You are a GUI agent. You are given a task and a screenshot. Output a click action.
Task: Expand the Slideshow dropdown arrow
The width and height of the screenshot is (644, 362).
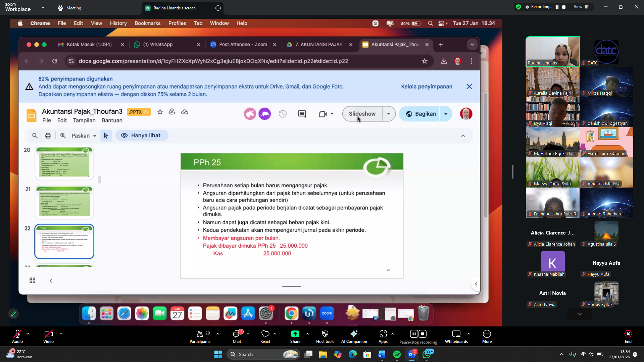[x=388, y=114]
